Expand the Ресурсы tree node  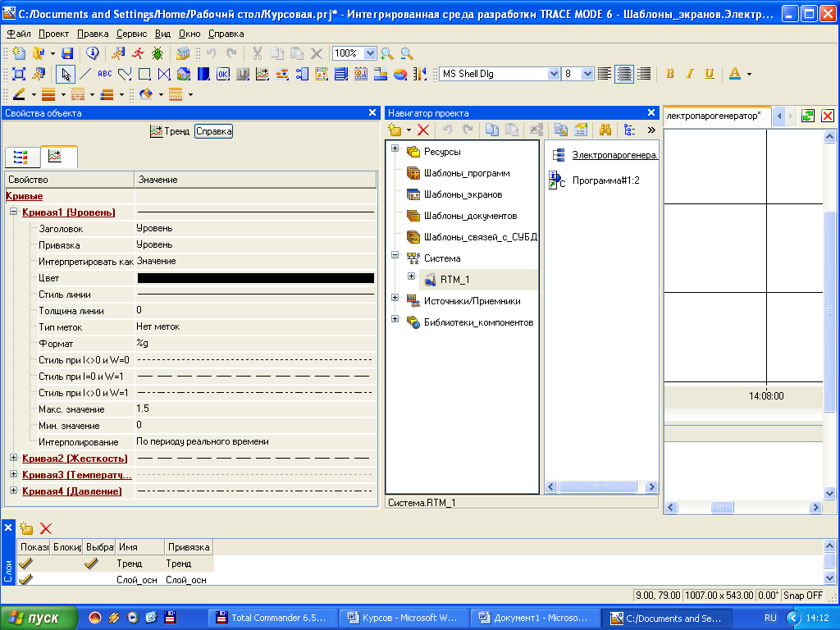tap(395, 148)
